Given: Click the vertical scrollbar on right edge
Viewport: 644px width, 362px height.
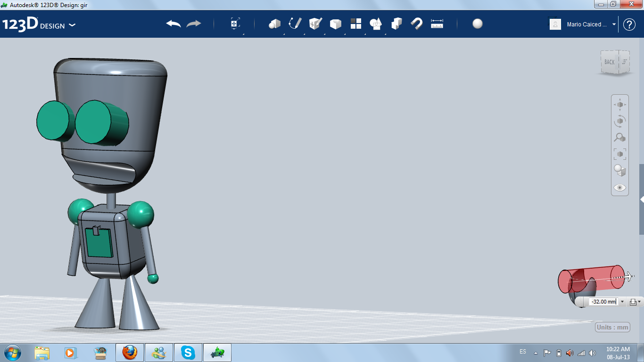Looking at the screenshot, I should pyautogui.click(x=642, y=199).
